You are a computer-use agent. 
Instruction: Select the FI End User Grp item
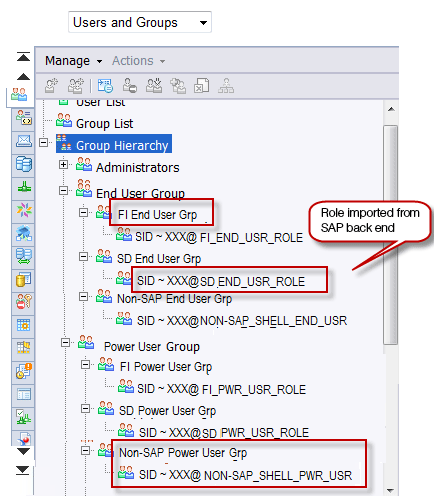[x=157, y=215]
